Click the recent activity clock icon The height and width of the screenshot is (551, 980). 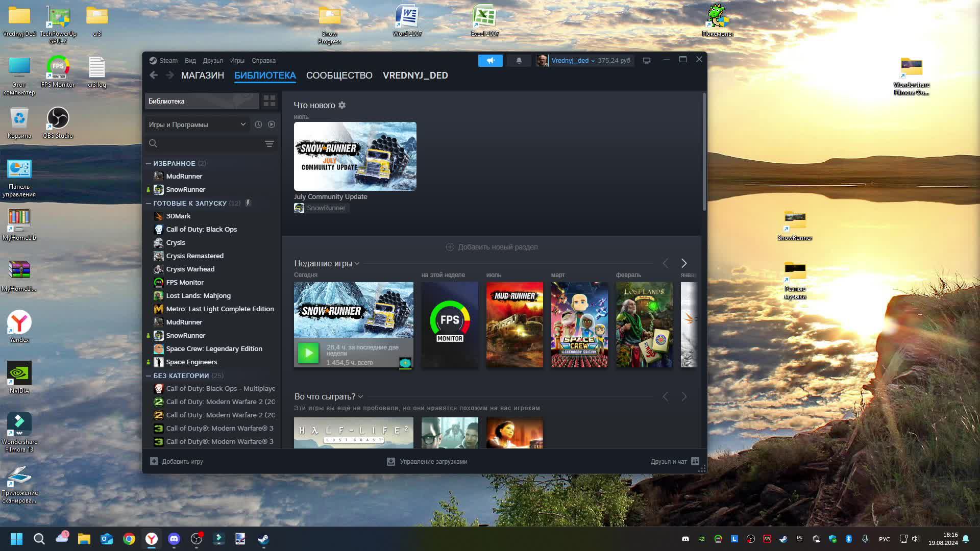pos(258,124)
